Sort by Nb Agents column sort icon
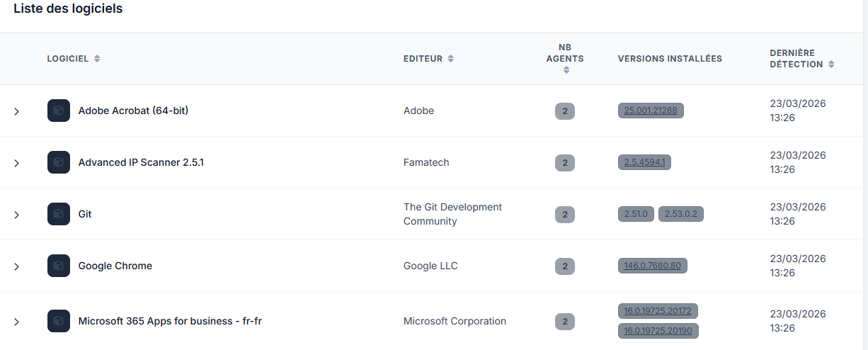 coord(566,70)
